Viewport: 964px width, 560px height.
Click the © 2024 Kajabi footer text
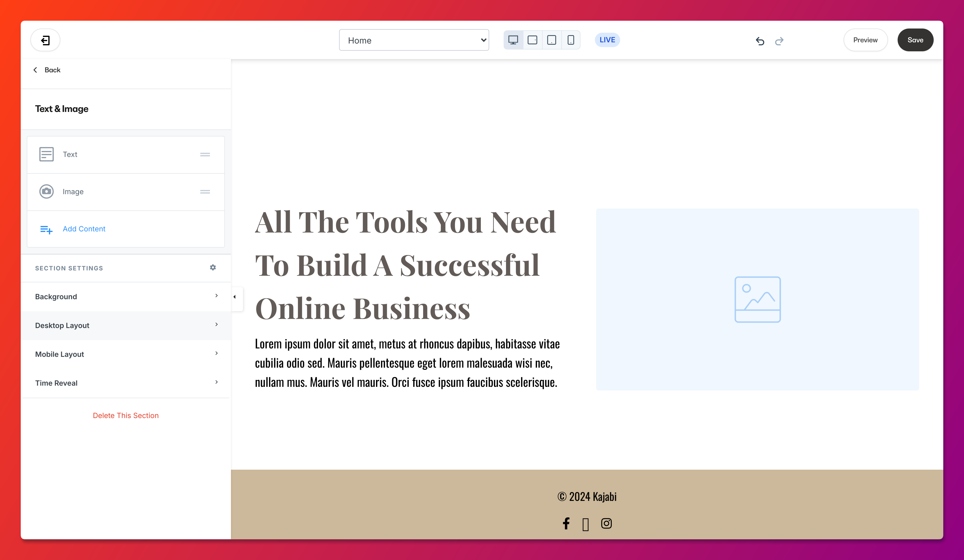click(x=587, y=497)
